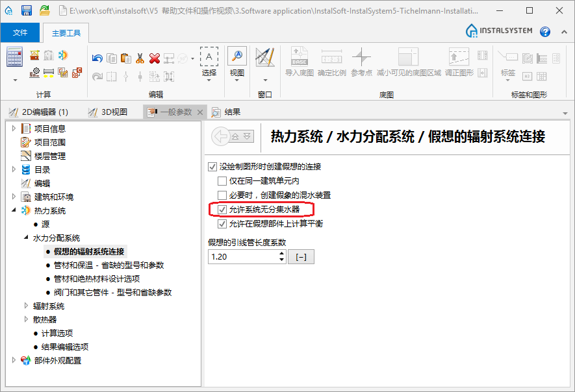
Task: Click the undo arrow icon
Action: pos(97,58)
